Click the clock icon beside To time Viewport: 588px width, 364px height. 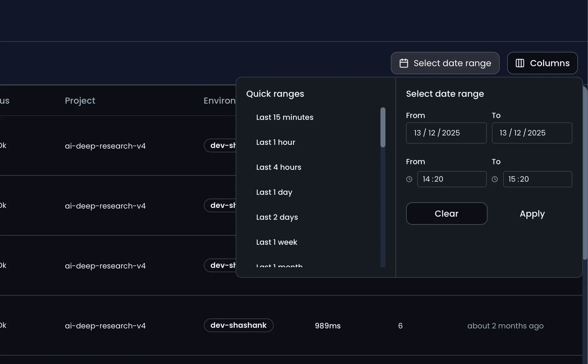click(x=495, y=179)
